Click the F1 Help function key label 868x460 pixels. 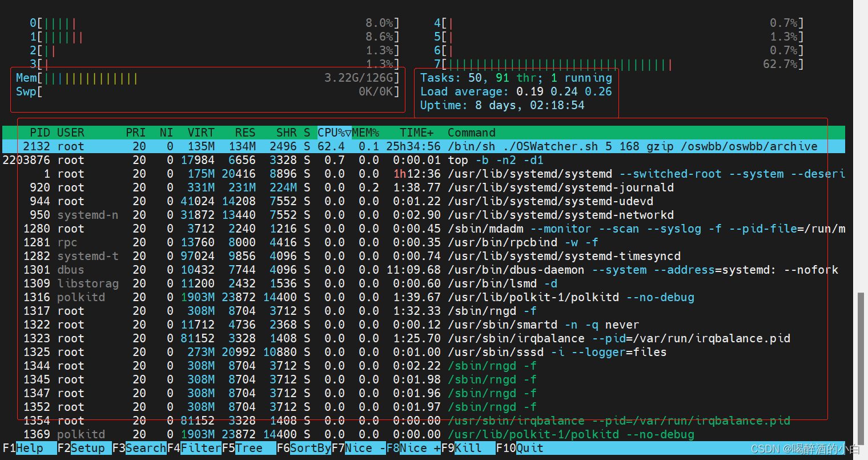(x=30, y=448)
